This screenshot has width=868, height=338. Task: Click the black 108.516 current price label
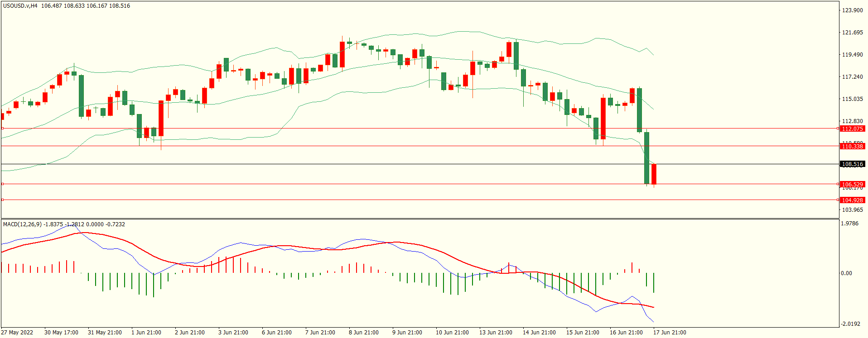pyautogui.click(x=852, y=164)
